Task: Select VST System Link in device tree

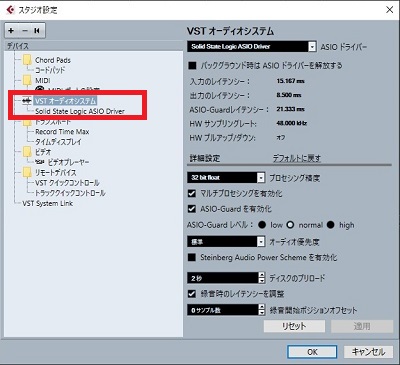Action: click(x=47, y=203)
